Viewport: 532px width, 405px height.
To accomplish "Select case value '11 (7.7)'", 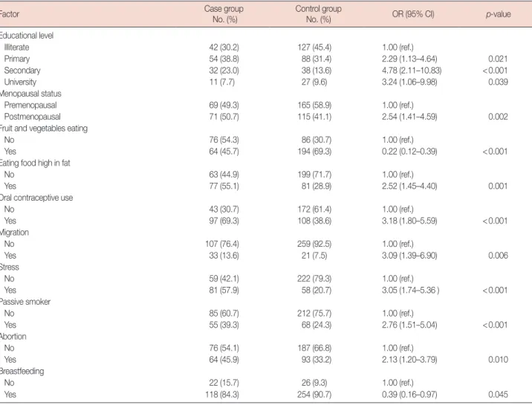I will tap(222, 82).
